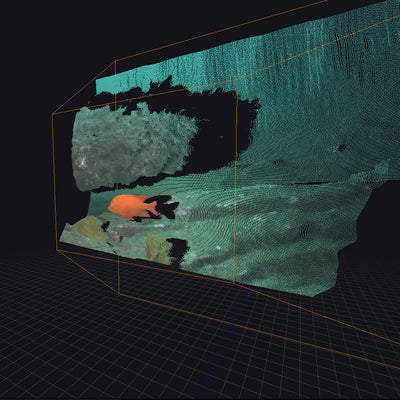Click the orange frustum's upper-left front corner
Viewport: 400px width, 400px height.
(x=53, y=114)
